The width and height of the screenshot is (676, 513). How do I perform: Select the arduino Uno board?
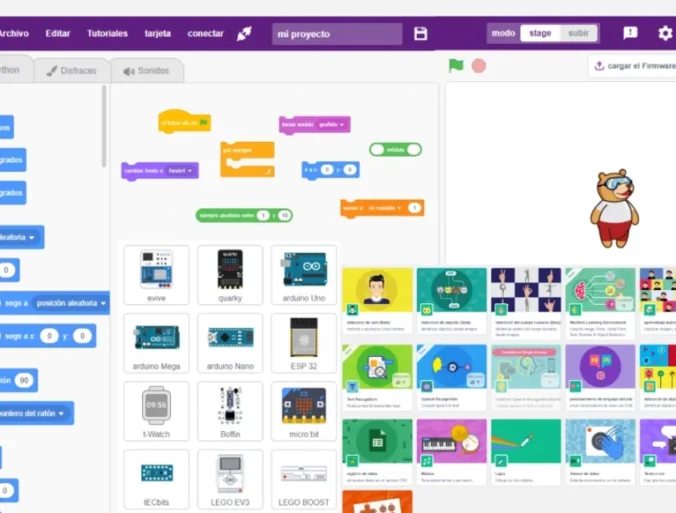[304, 275]
